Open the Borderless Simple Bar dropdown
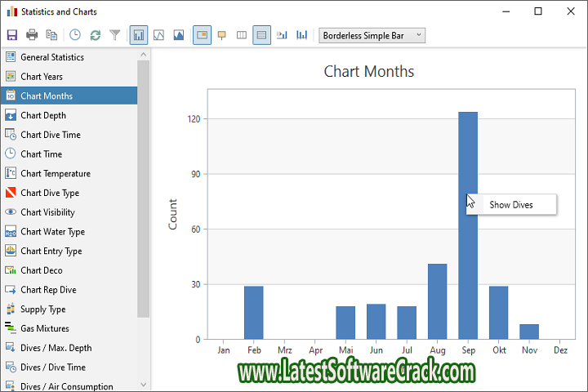Image resolution: width=588 pixels, height=392 pixels. (x=372, y=35)
